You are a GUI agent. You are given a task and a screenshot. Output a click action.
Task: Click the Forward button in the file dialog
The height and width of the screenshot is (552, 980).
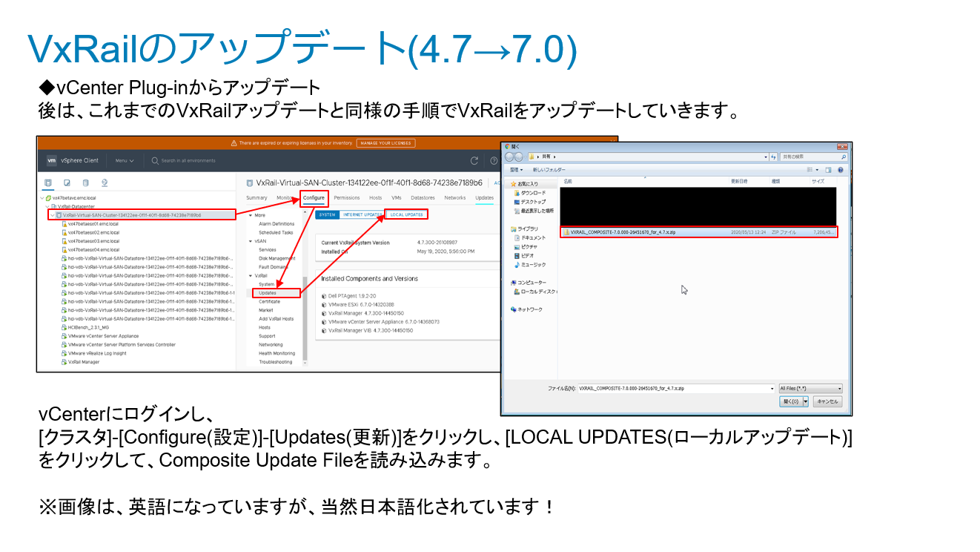[x=520, y=157]
